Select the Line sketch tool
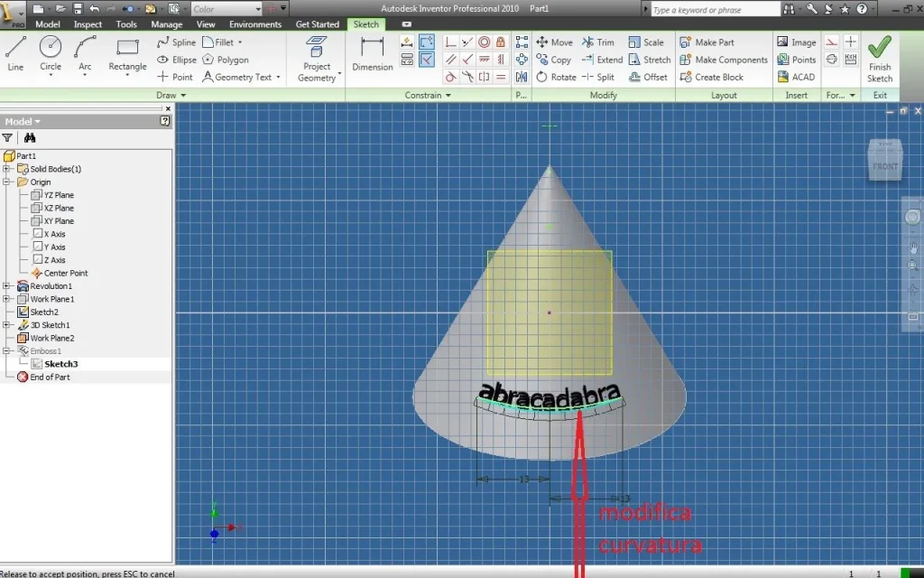Image resolution: width=924 pixels, height=578 pixels. click(15, 54)
